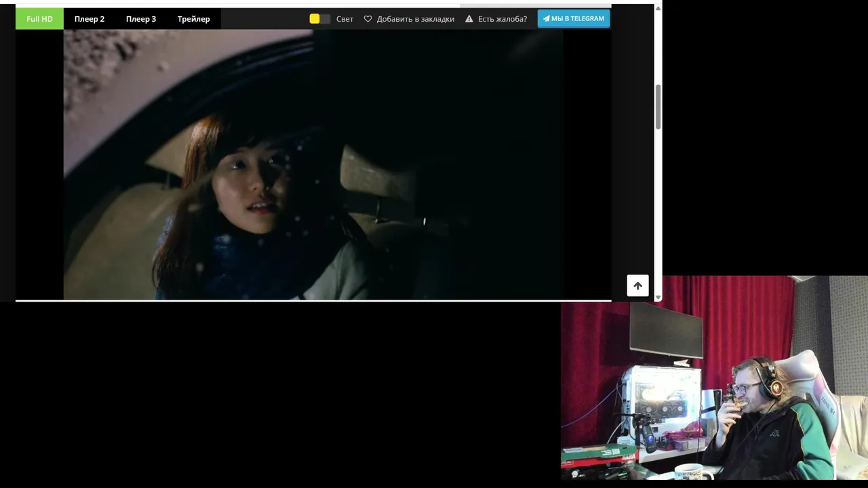Open the МЫ В TELEGRAM button
The width and height of the screenshot is (868, 488).
[574, 18]
